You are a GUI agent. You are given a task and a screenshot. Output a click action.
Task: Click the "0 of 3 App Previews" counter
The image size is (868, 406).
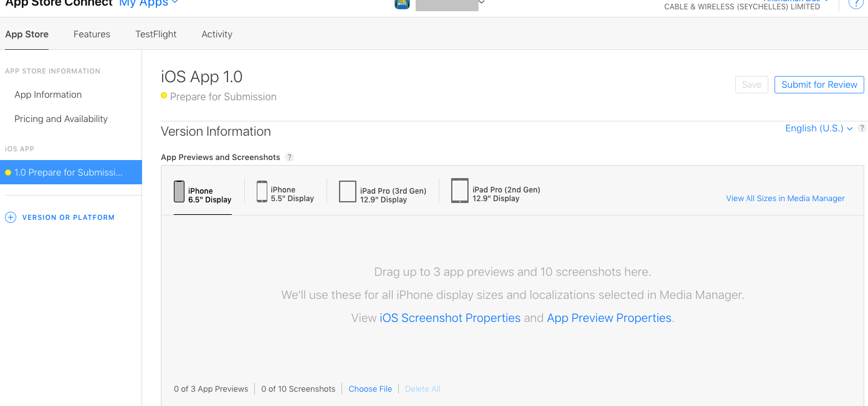(211, 389)
